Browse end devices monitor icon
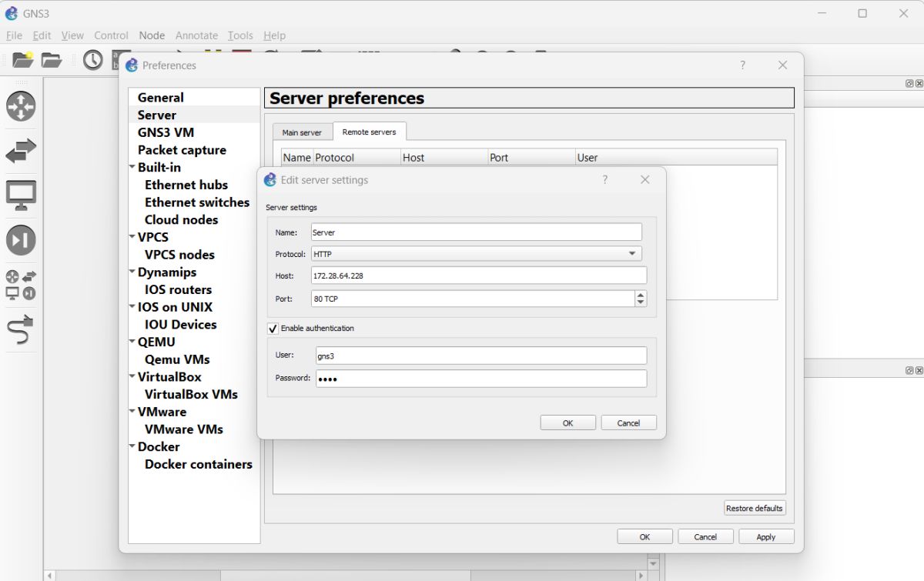 (x=21, y=195)
